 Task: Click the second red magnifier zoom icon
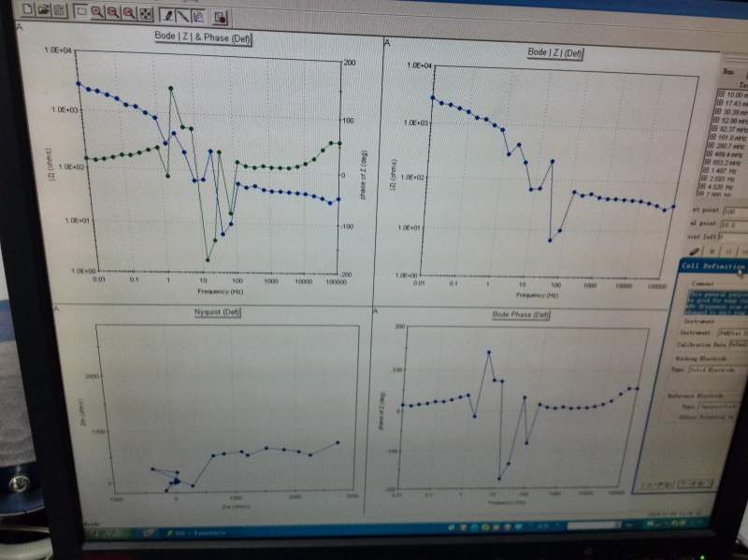pos(113,13)
